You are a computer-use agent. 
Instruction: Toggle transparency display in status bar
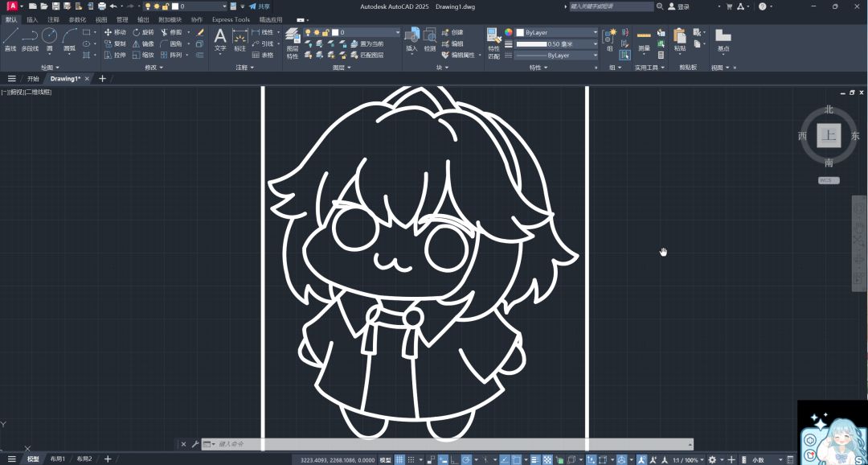click(x=547, y=460)
